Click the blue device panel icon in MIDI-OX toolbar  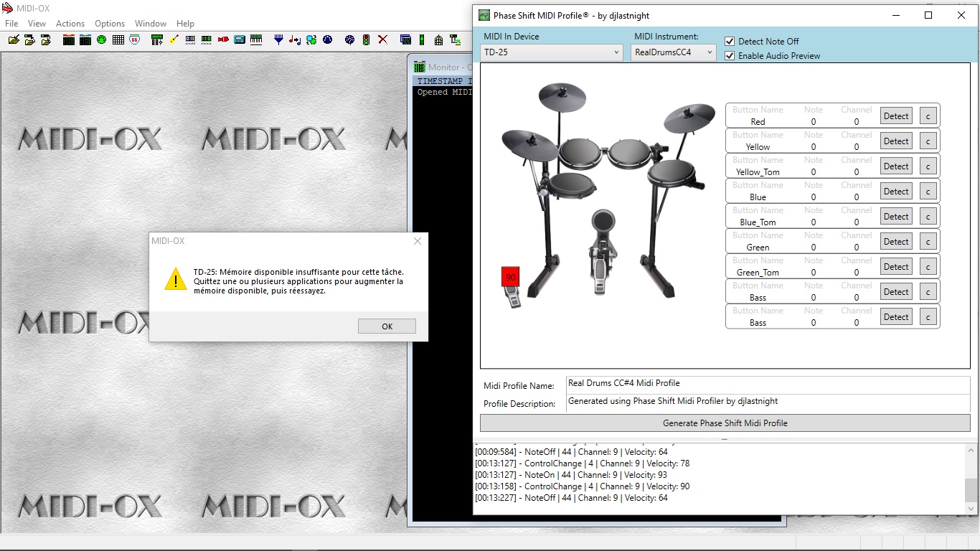240,40
